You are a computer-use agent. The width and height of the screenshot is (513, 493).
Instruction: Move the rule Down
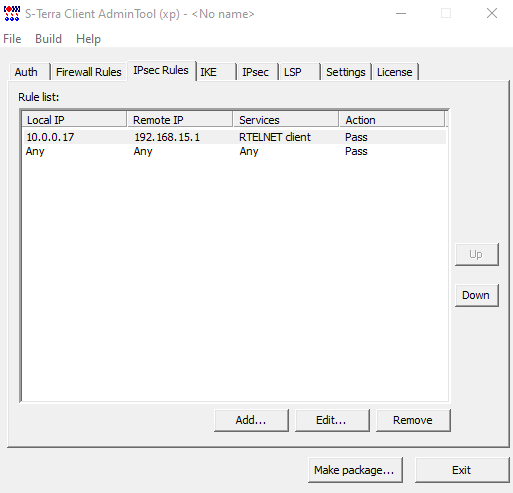coord(477,295)
